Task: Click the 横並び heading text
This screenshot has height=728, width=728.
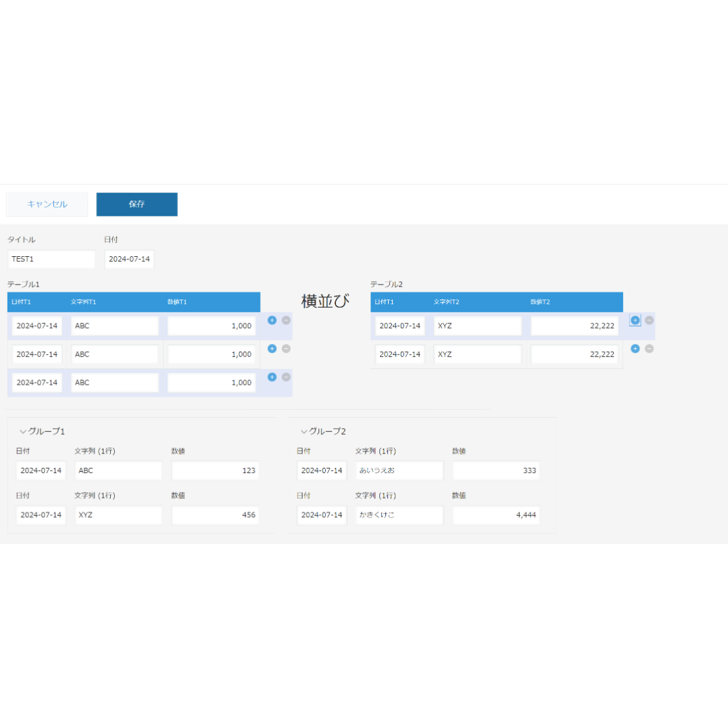Action: click(x=325, y=301)
